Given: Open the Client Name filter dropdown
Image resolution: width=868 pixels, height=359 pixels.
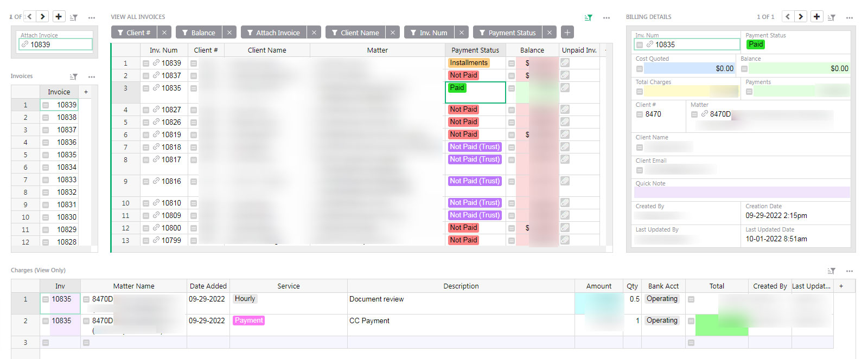Looking at the screenshot, I should click(x=355, y=33).
